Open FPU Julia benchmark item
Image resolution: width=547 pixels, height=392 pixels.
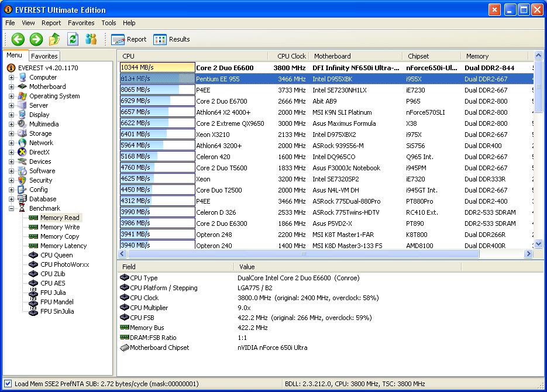coord(53,293)
